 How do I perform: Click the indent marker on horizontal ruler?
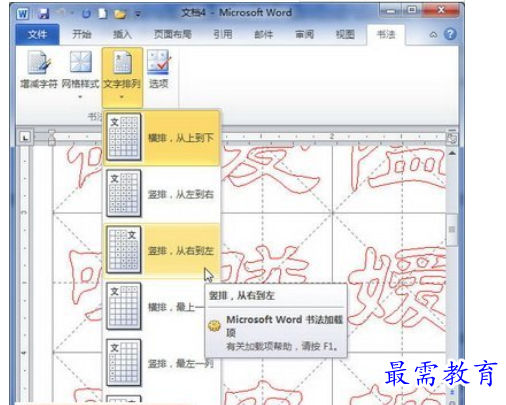[x=52, y=137]
